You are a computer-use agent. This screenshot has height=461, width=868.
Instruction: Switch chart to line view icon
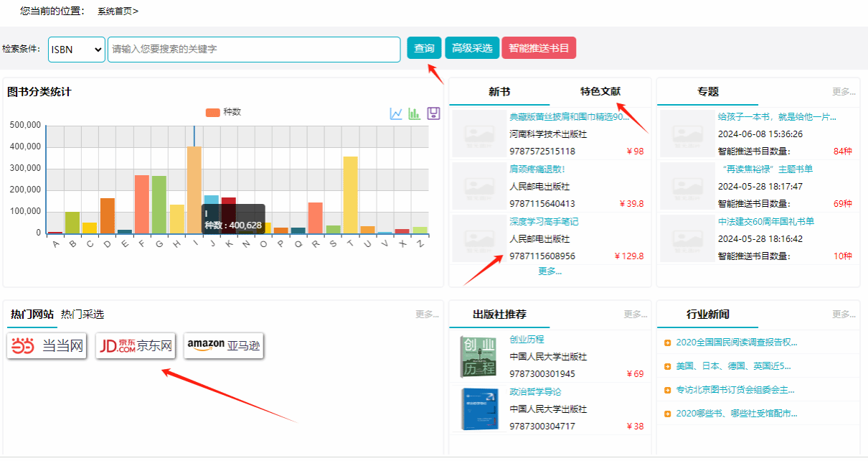(x=396, y=113)
